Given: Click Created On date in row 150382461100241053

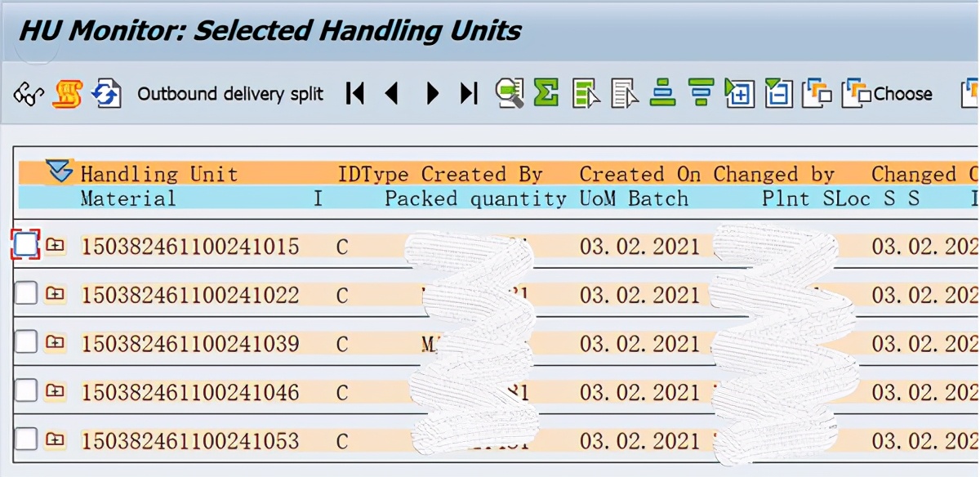Looking at the screenshot, I should pos(640,442).
